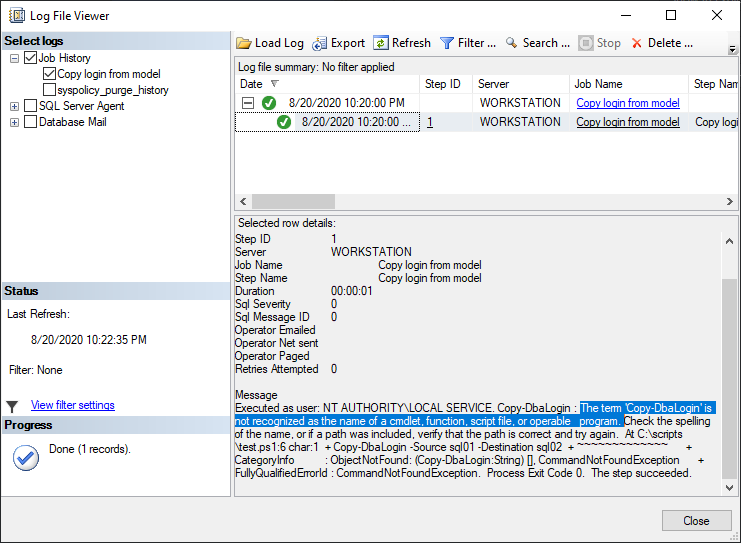The height and width of the screenshot is (543, 741).
Task: Click the Export toolbar icon
Action: click(x=319, y=43)
